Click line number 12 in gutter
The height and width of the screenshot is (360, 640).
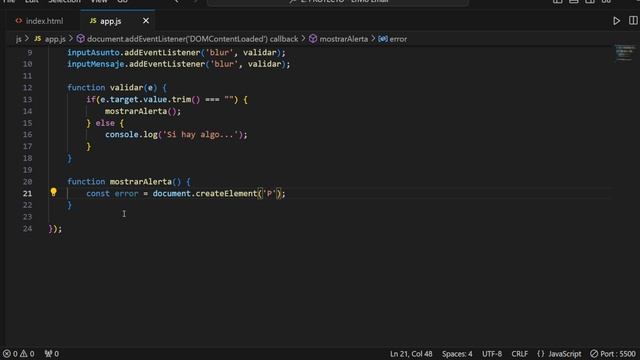tap(27, 88)
